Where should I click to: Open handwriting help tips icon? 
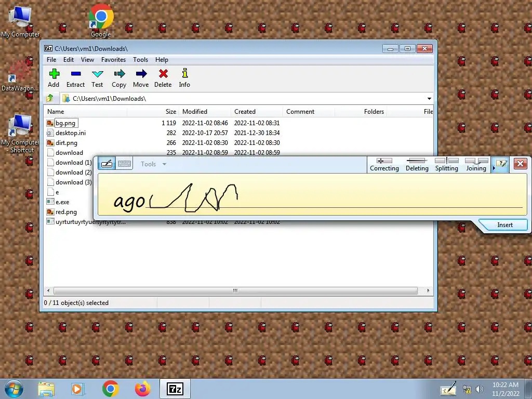pyautogui.click(x=501, y=164)
